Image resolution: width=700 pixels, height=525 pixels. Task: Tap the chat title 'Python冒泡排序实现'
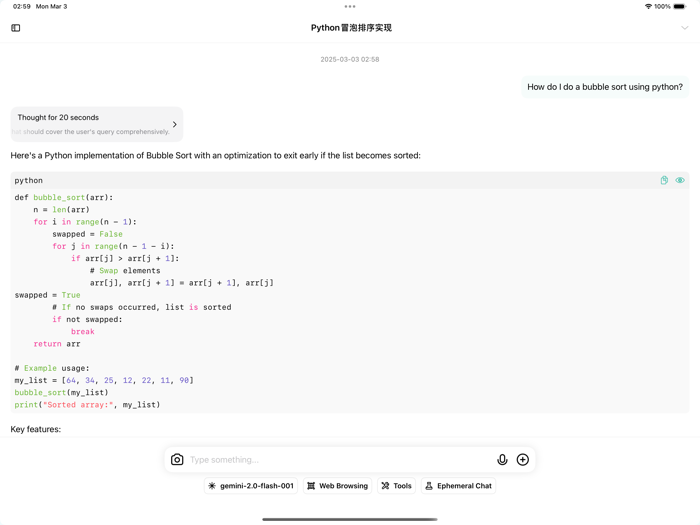click(351, 28)
